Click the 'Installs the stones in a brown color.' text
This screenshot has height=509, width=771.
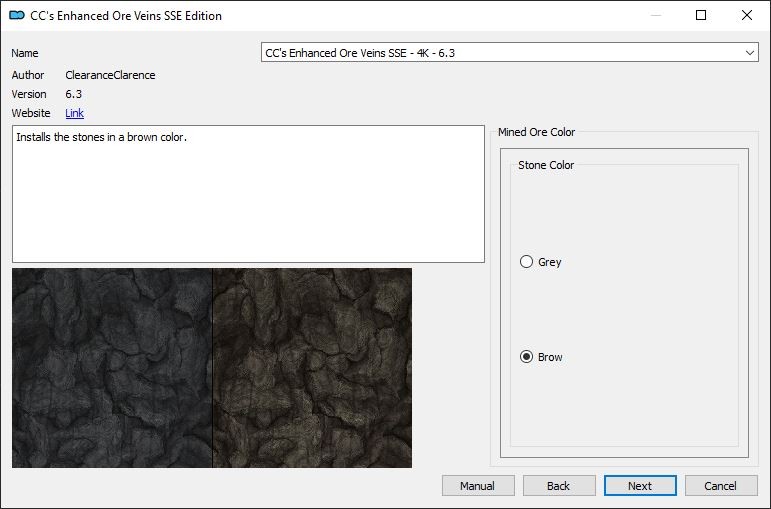click(101, 137)
